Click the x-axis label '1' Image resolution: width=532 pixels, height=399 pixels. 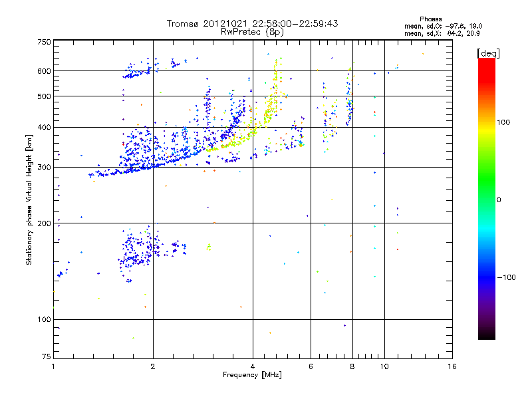click(x=53, y=366)
